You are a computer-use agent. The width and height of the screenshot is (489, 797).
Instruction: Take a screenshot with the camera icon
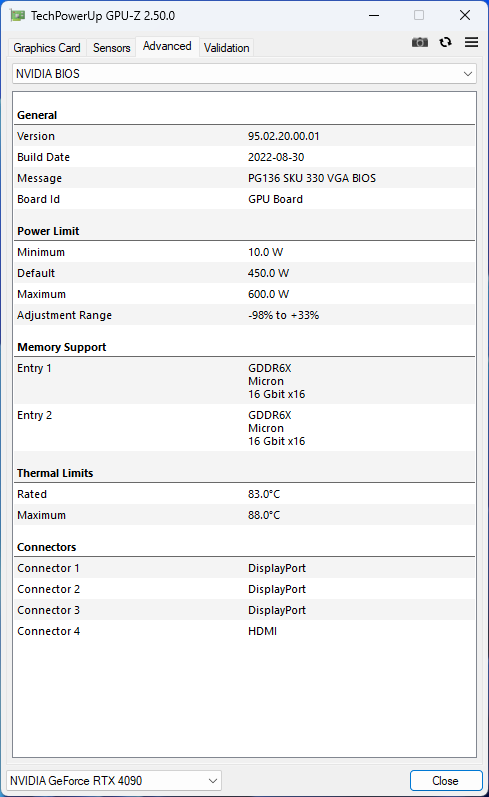tap(419, 42)
